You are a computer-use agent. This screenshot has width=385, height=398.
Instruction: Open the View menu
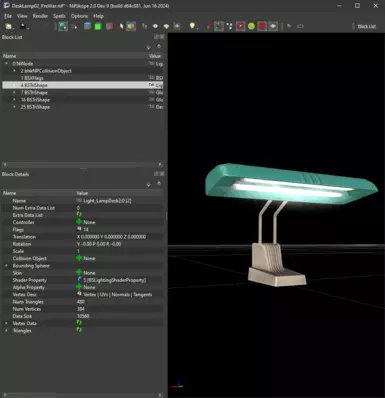(x=22, y=16)
